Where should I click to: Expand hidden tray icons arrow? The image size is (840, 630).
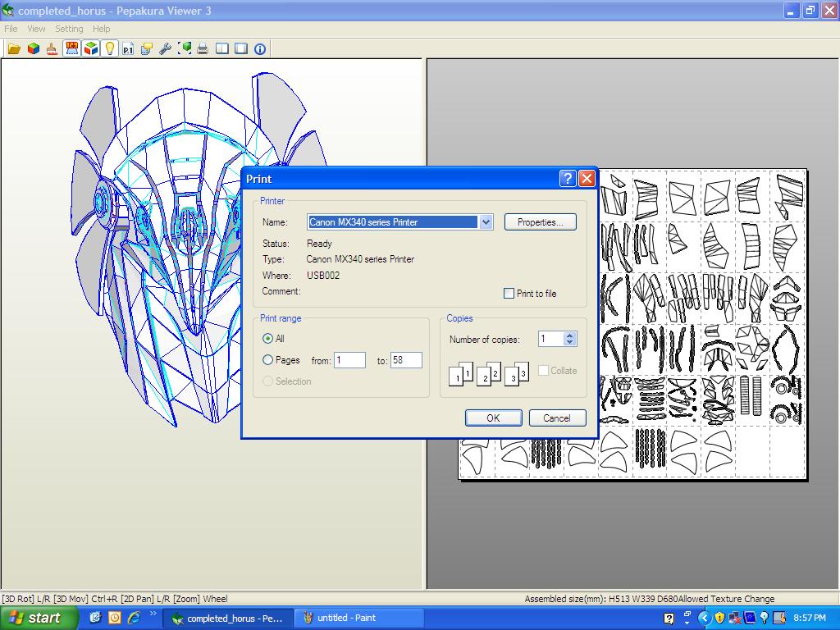pos(705,619)
